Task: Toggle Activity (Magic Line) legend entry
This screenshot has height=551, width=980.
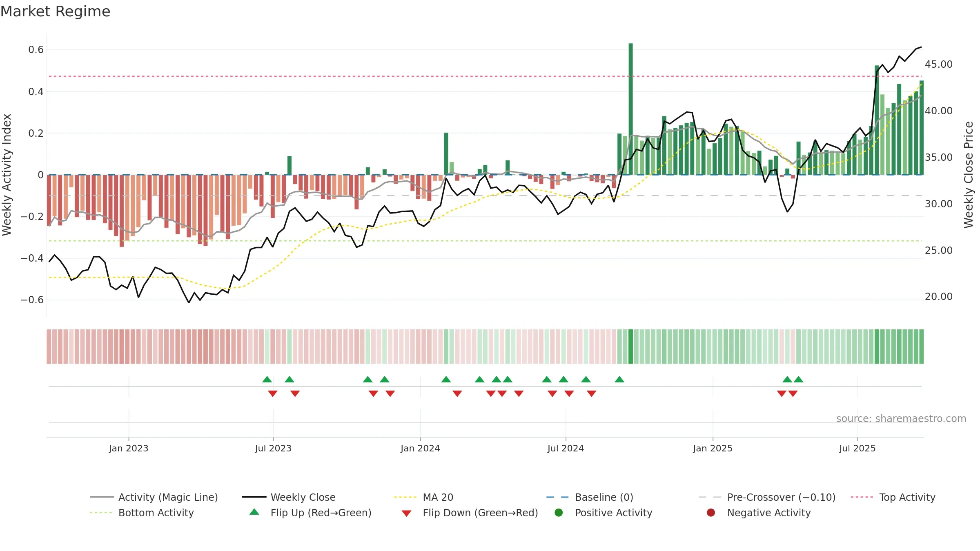Action: (x=154, y=497)
